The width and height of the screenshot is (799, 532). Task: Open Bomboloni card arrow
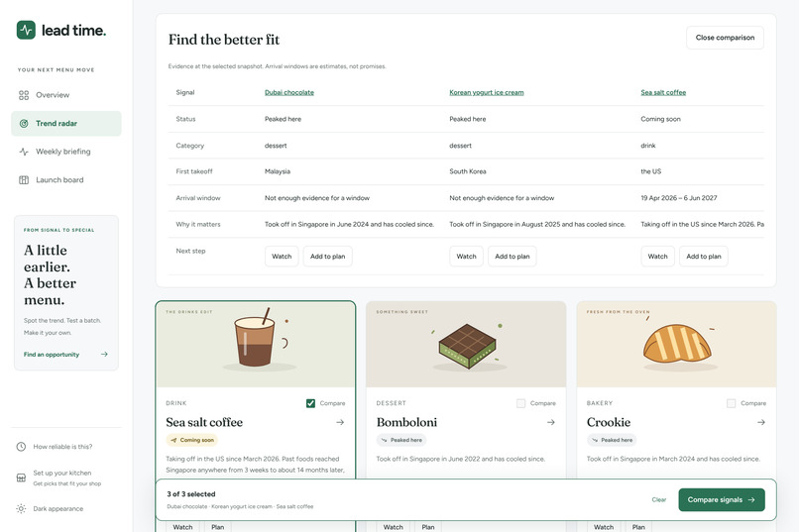[x=551, y=422]
